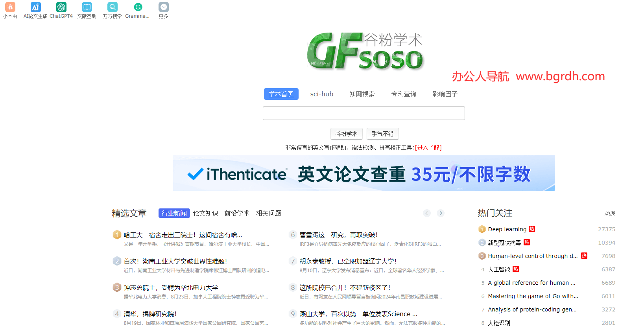Open the ChatGPT4 shortcut icon

point(61,7)
